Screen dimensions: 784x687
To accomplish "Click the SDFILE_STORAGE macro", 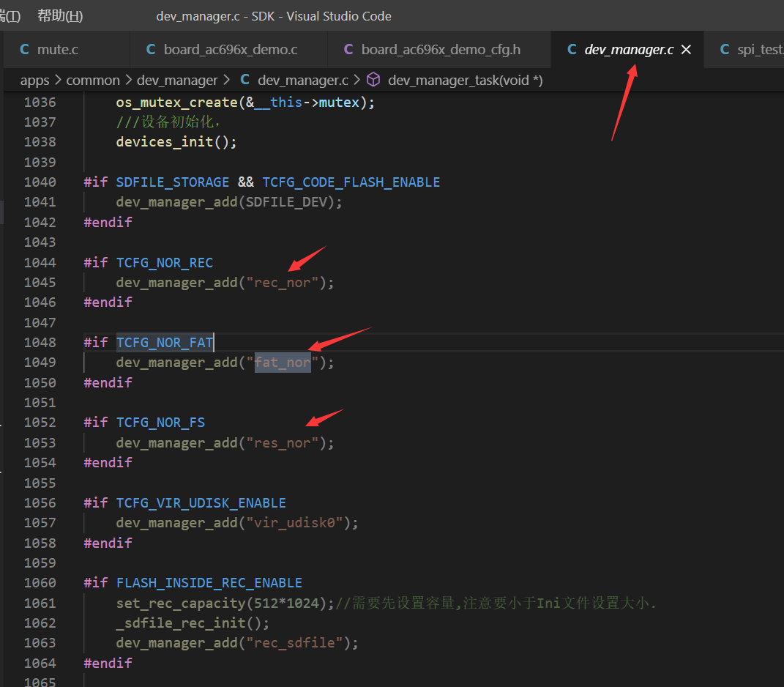I will [173, 182].
